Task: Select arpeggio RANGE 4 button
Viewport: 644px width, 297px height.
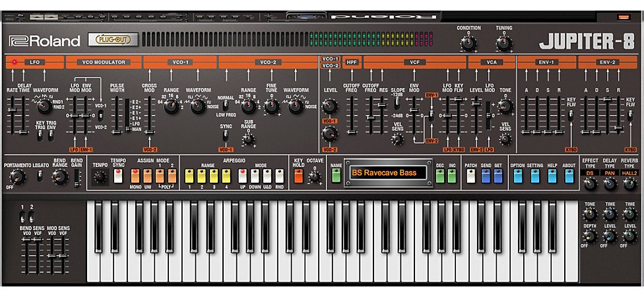Action: [x=226, y=176]
